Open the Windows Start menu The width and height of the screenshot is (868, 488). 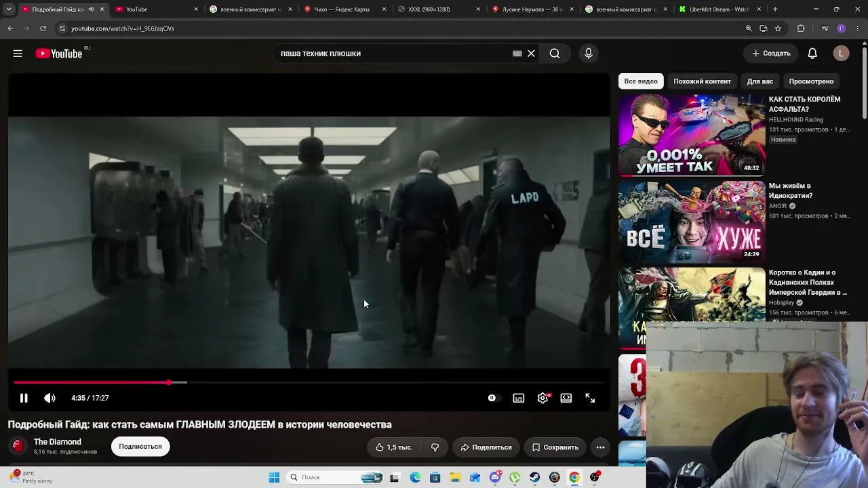pos(274,477)
